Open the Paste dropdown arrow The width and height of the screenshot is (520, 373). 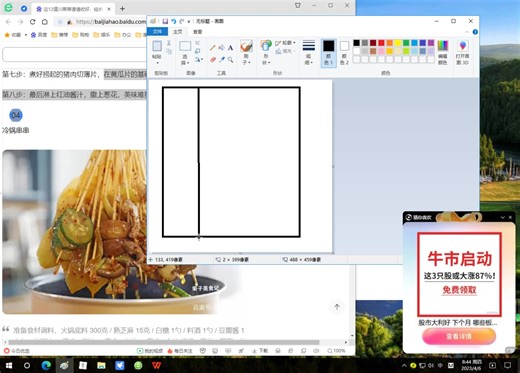[157, 63]
